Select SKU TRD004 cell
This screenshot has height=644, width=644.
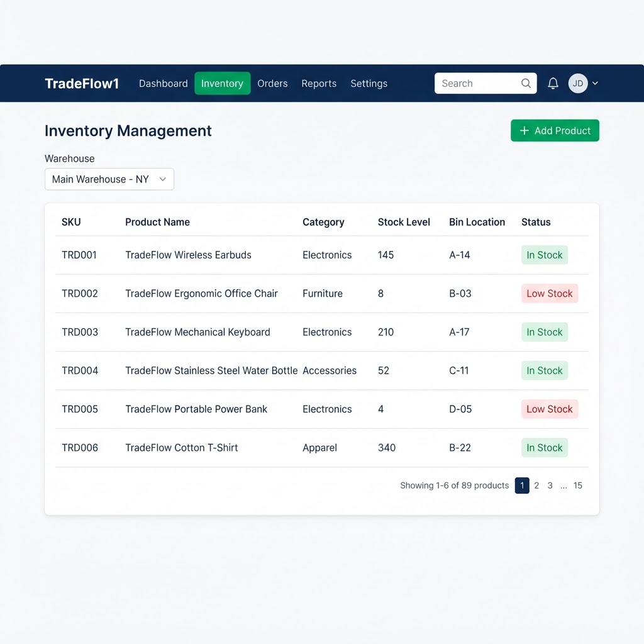[80, 371]
